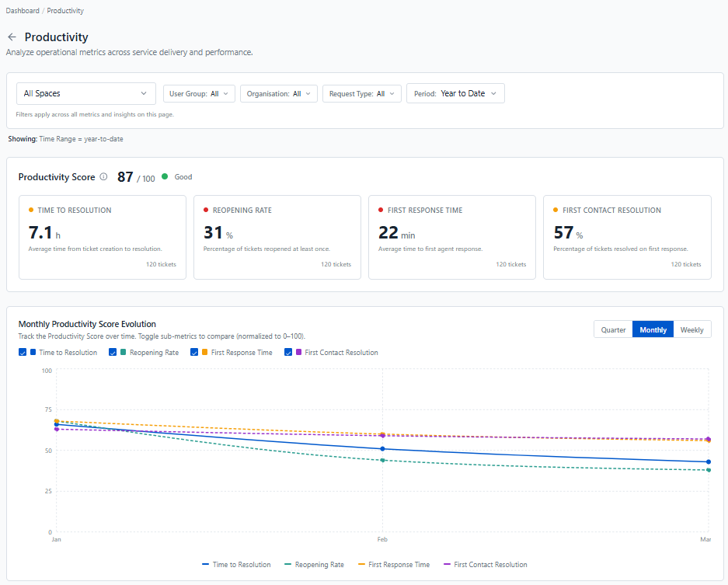Viewport: 728px width, 585px height.
Task: Uncheck the Time to Resolution checkbox
Action: point(23,353)
